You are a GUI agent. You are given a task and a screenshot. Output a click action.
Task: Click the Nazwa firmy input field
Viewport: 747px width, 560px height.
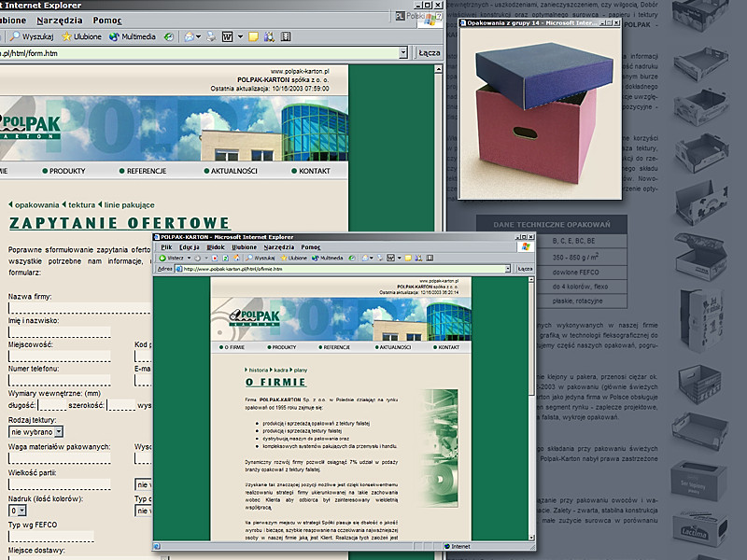79,308
